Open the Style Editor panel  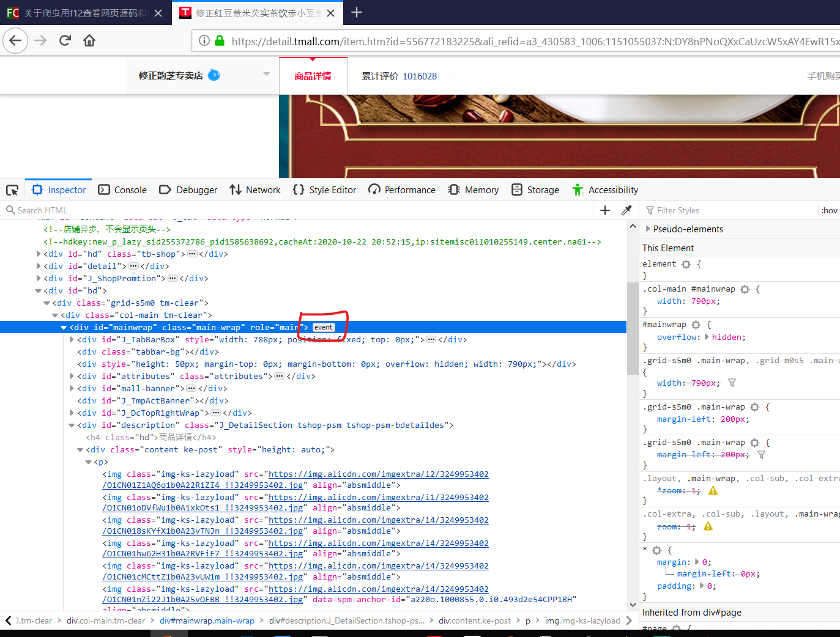pyautogui.click(x=324, y=190)
